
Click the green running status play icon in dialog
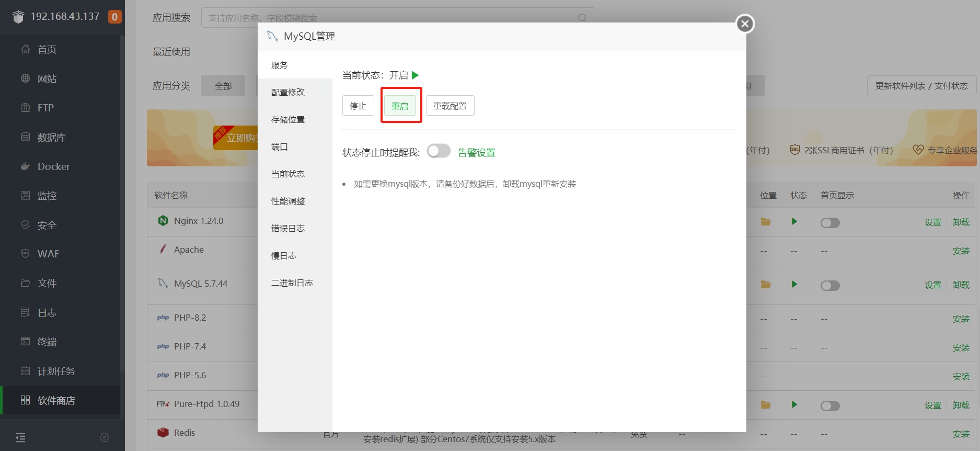tap(415, 75)
